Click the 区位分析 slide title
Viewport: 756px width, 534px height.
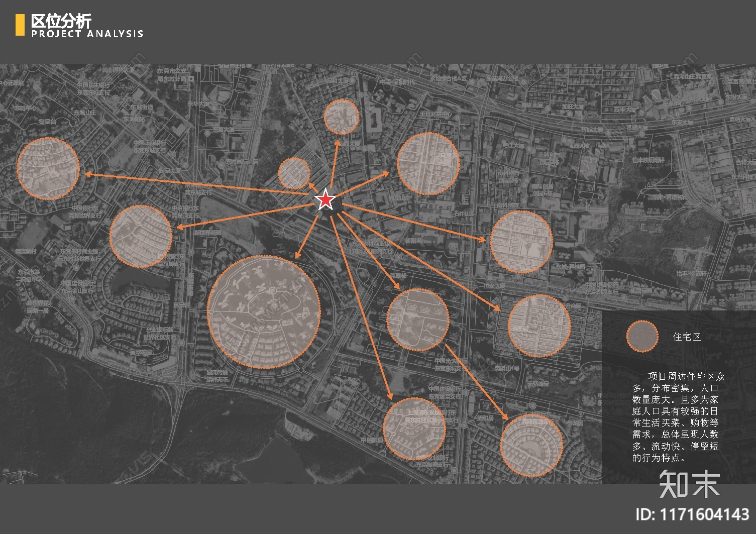point(61,21)
